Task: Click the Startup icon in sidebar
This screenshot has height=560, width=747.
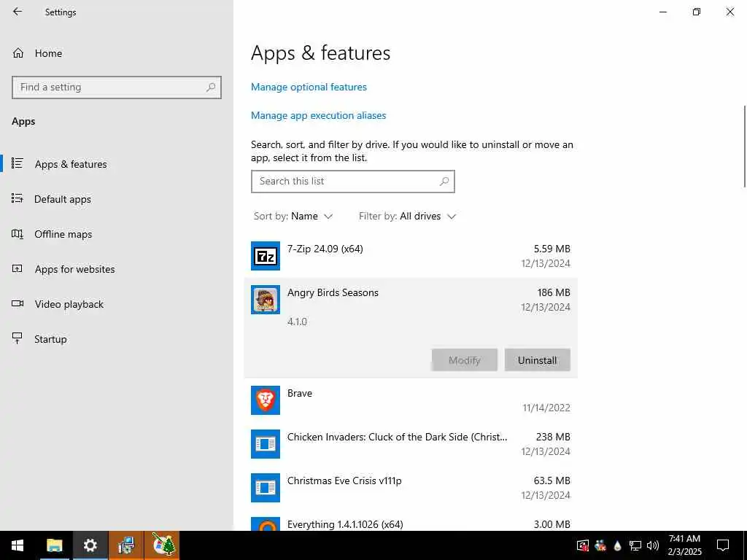Action: tap(18, 338)
